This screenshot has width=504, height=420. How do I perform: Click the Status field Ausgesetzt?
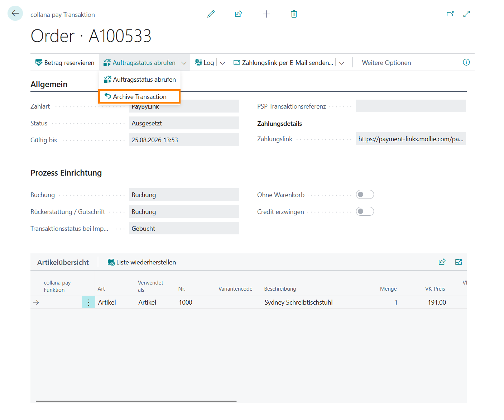[x=184, y=123]
